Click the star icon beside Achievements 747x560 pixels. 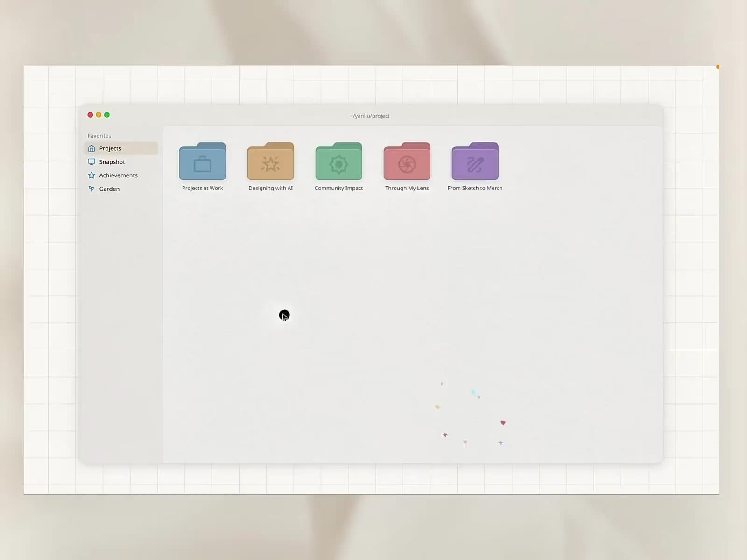(x=92, y=175)
